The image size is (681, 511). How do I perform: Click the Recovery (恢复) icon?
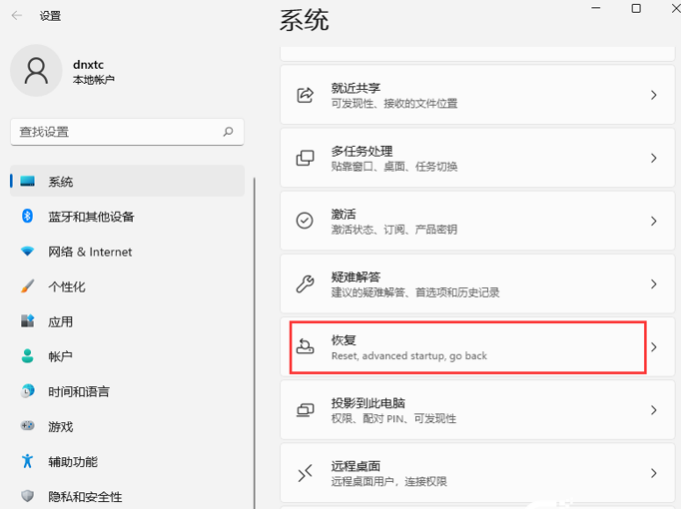coord(305,347)
